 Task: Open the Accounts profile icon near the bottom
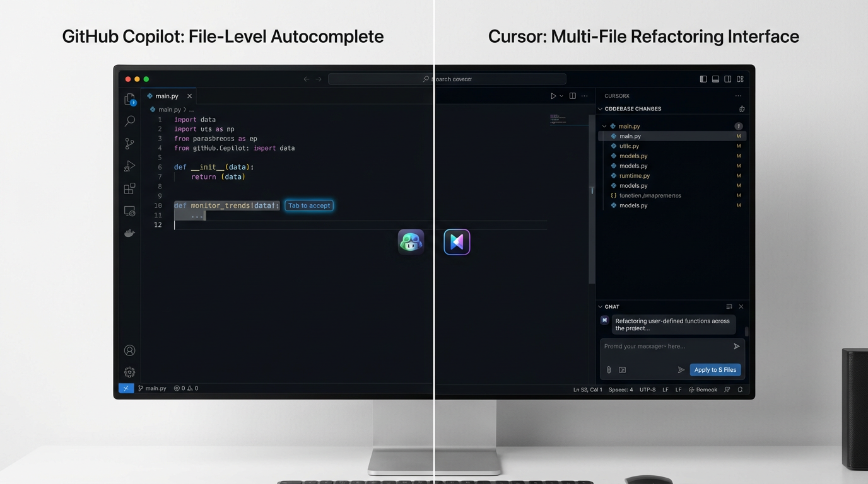[129, 350]
